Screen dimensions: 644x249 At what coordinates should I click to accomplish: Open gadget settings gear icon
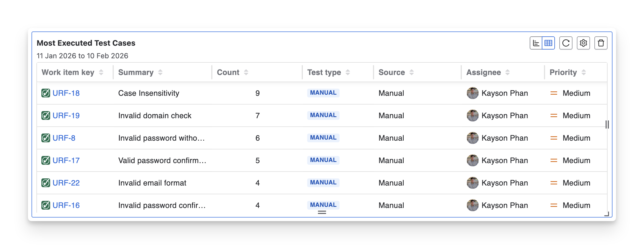coord(583,43)
